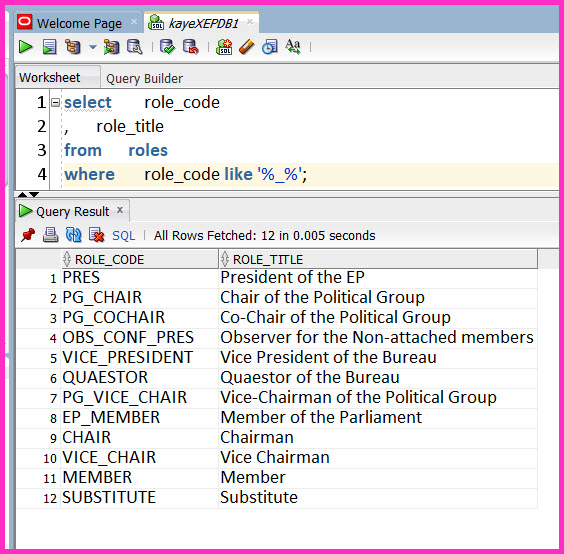This screenshot has width=564, height=554.
Task: Collapse the select statement code block
Action: (x=55, y=103)
